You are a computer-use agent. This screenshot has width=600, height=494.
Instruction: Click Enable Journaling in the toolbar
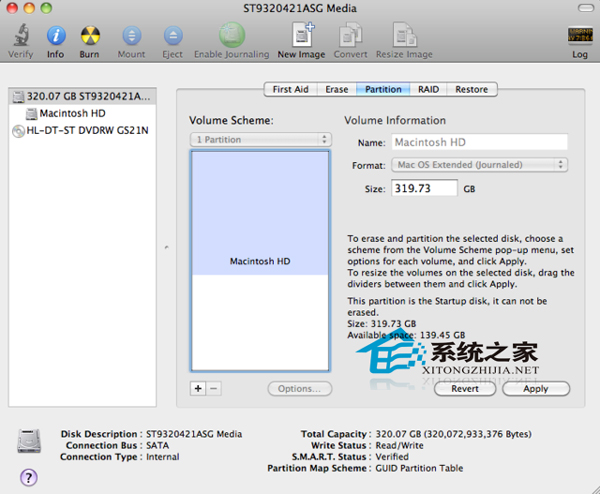tap(231, 38)
